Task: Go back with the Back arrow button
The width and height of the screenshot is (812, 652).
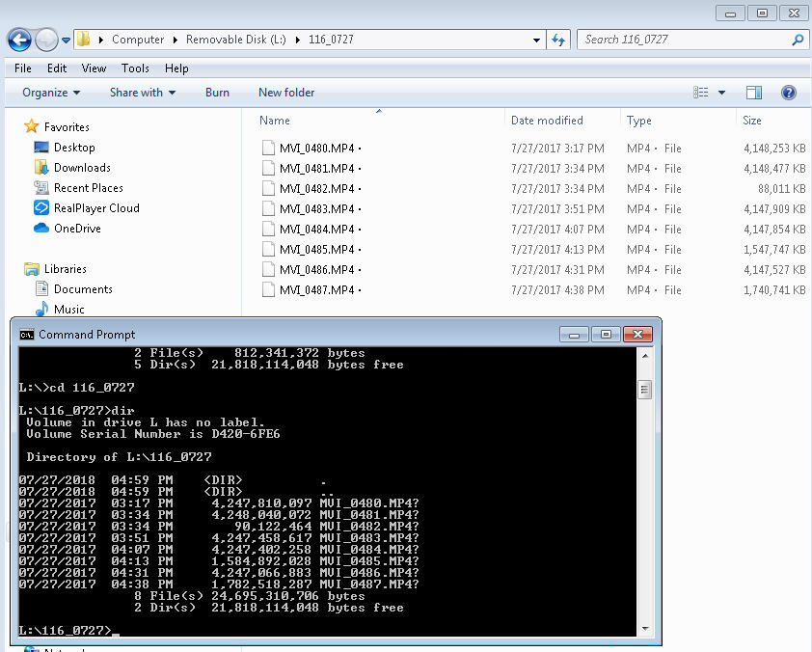Action: 19,40
